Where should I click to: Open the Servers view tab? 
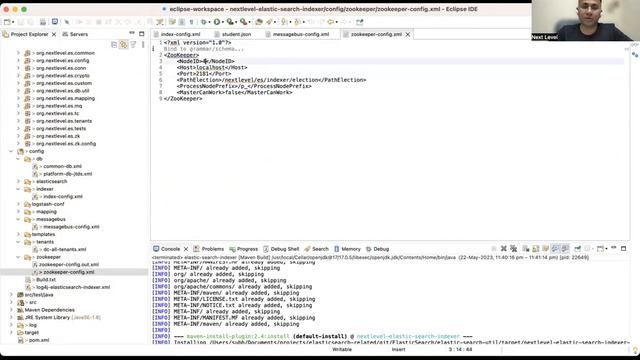coord(75,34)
